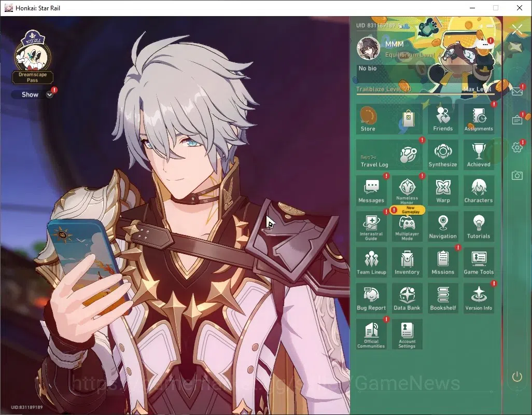This screenshot has width=532, height=415.
Task: Open the Bookshelf
Action: click(443, 298)
